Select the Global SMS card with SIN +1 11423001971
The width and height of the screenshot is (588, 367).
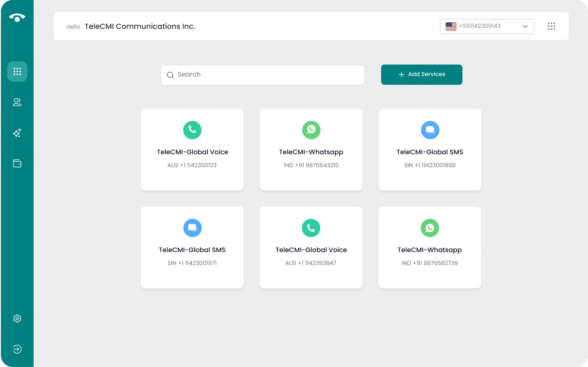(192, 247)
